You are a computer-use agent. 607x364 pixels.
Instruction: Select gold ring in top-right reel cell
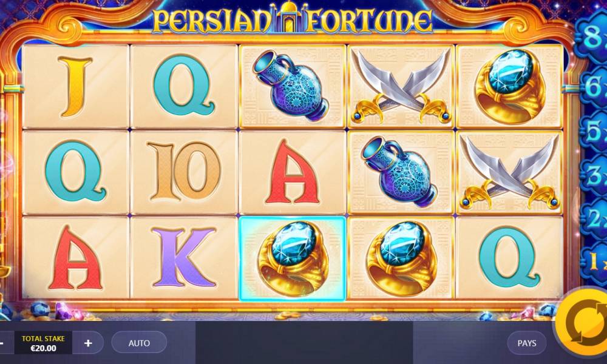click(x=509, y=86)
